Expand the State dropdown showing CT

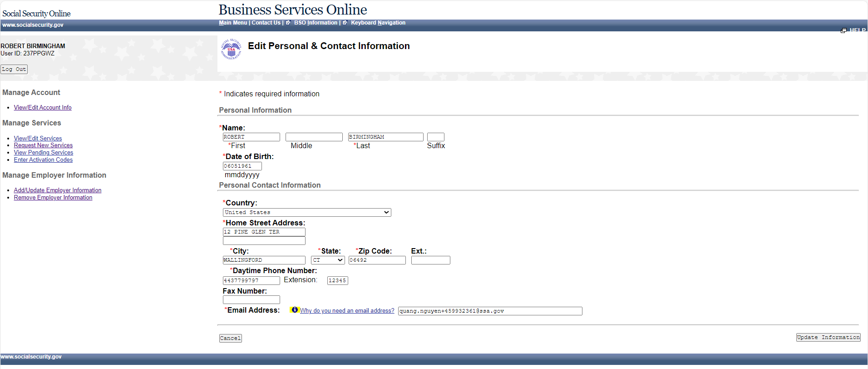[x=328, y=260]
